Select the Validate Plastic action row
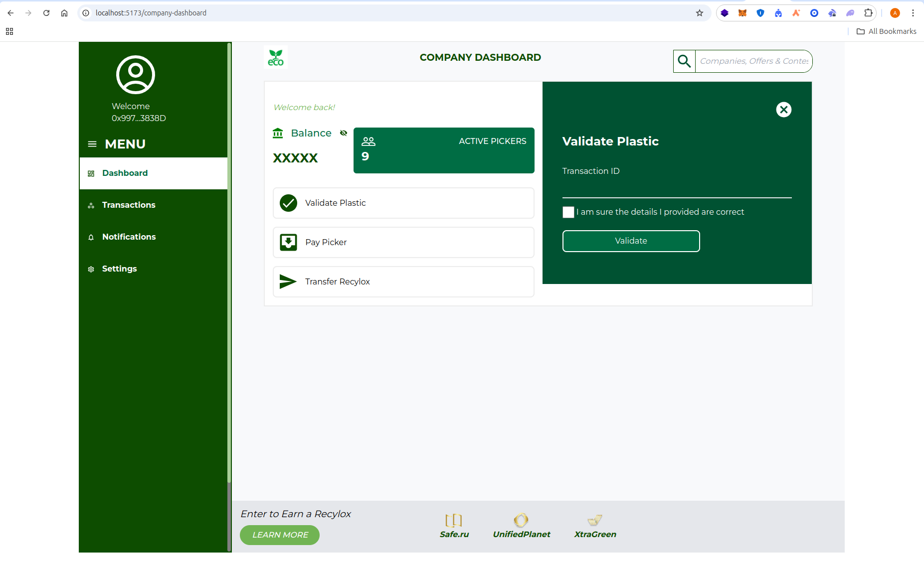This screenshot has width=924, height=563. [x=403, y=203]
